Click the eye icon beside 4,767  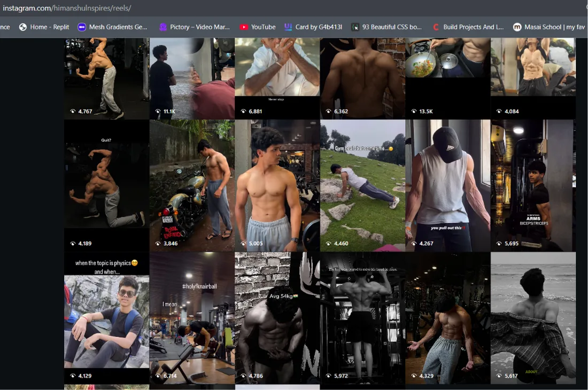(73, 111)
